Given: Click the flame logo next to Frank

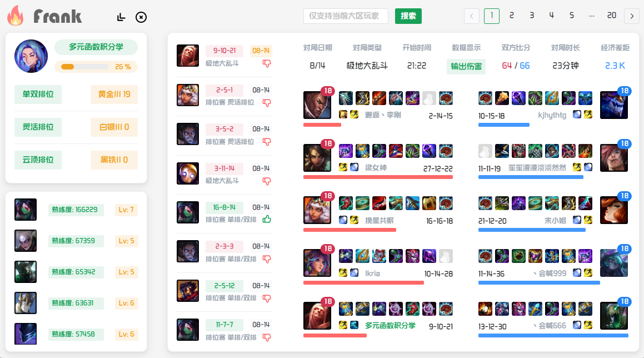Looking at the screenshot, I should click(x=16, y=16).
